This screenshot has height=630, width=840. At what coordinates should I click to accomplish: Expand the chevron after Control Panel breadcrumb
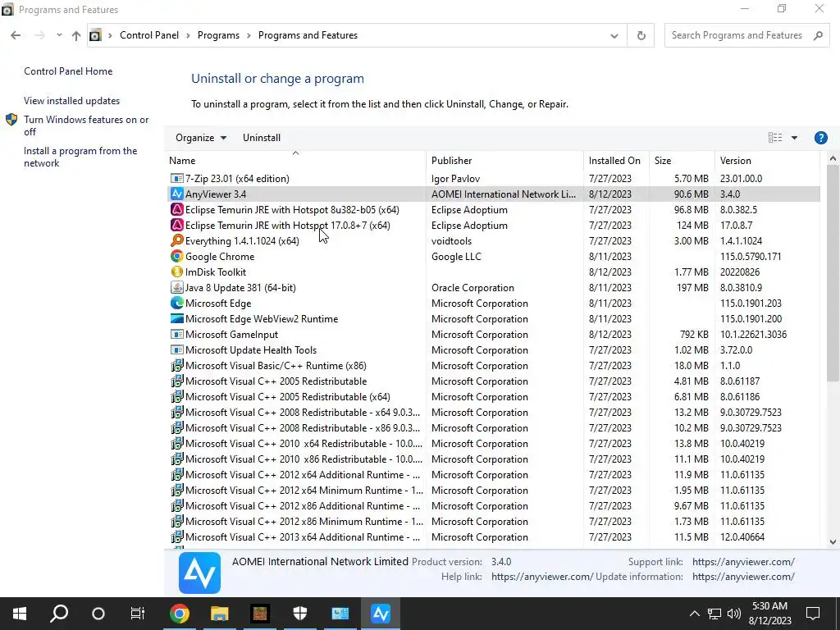pyautogui.click(x=188, y=35)
